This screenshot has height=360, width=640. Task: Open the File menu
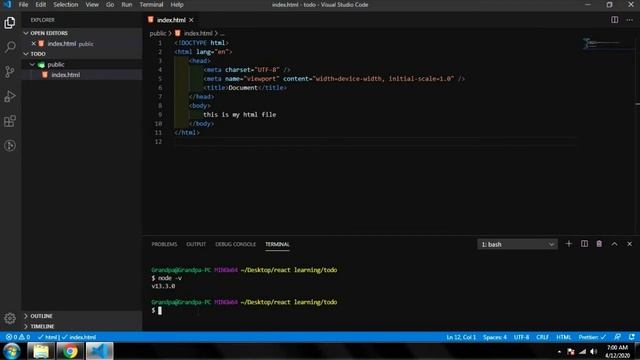[23, 4]
